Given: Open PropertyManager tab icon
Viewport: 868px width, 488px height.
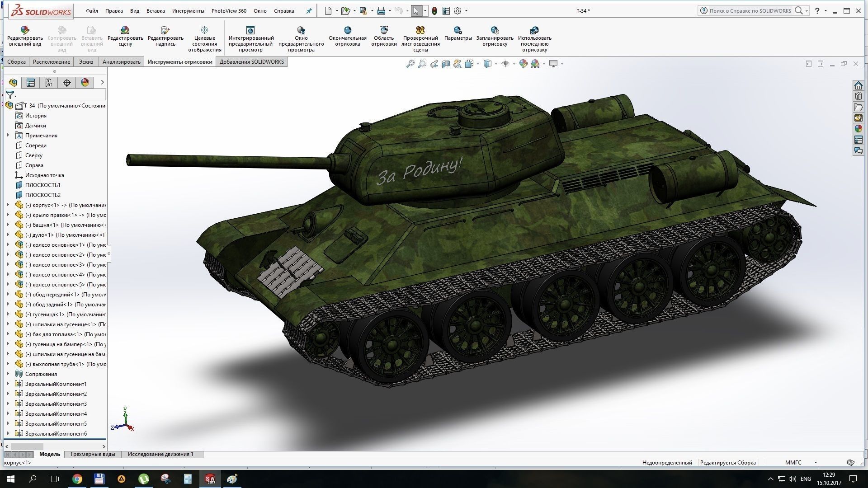Looking at the screenshot, I should pos(31,82).
